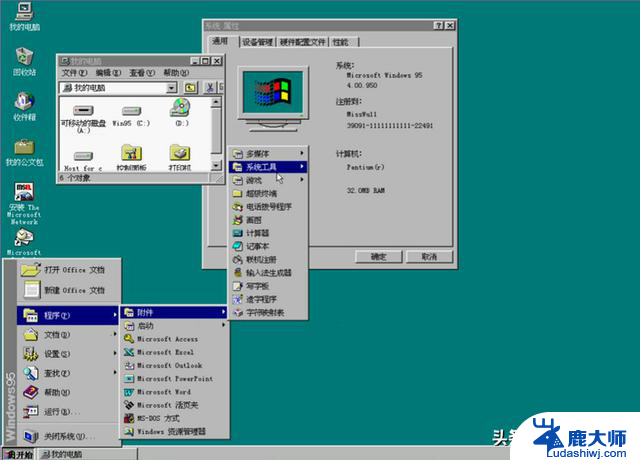Expand the 游戏 Games submenu
Screen dimensions: 640x460
268,180
